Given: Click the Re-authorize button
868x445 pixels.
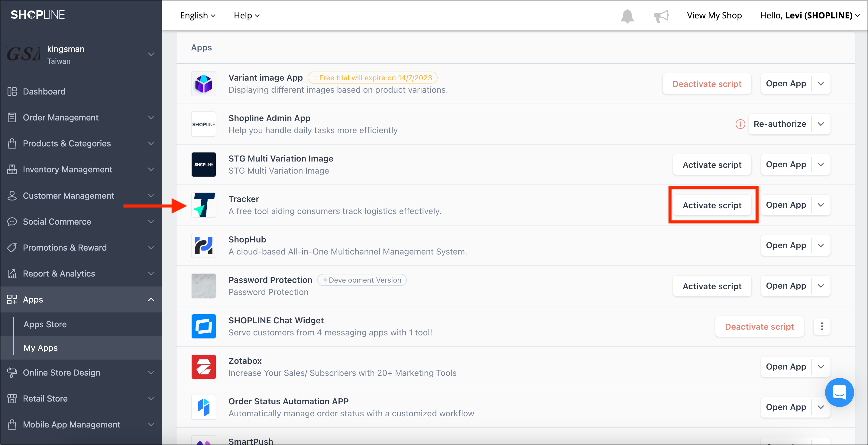Looking at the screenshot, I should tap(780, 124).
